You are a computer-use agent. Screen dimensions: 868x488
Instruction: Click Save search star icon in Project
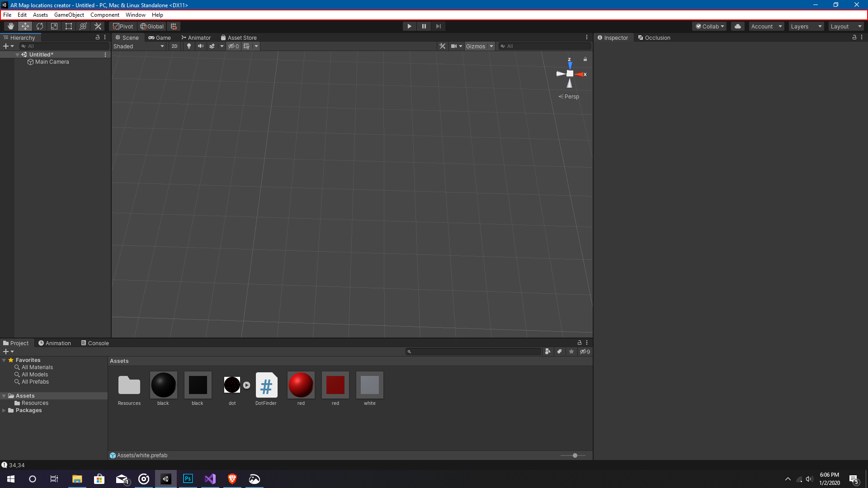[x=571, y=352]
